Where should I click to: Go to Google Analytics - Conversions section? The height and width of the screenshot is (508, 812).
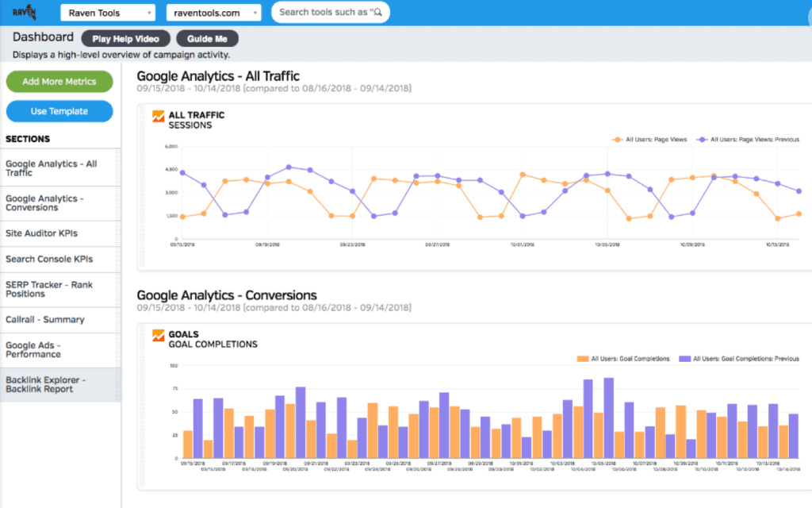pos(60,203)
